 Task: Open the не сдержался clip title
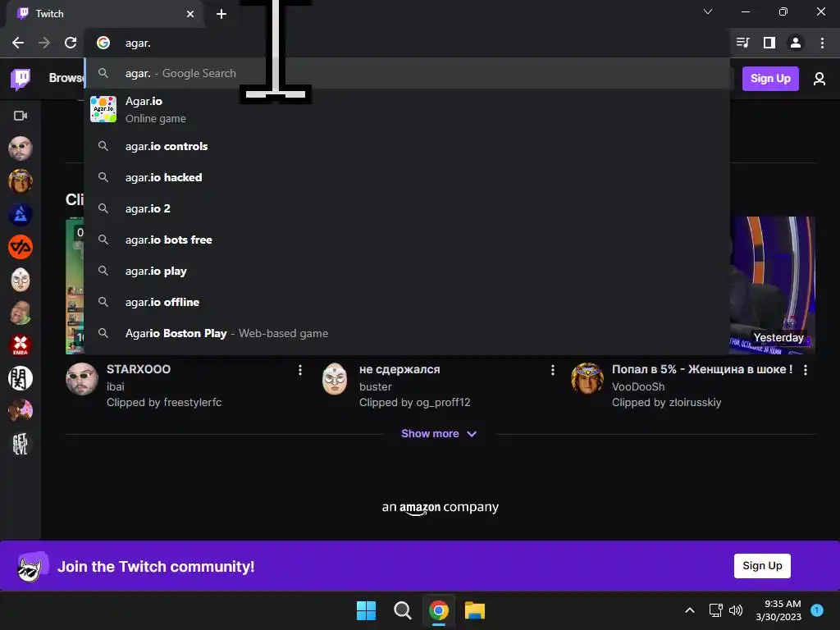click(399, 369)
